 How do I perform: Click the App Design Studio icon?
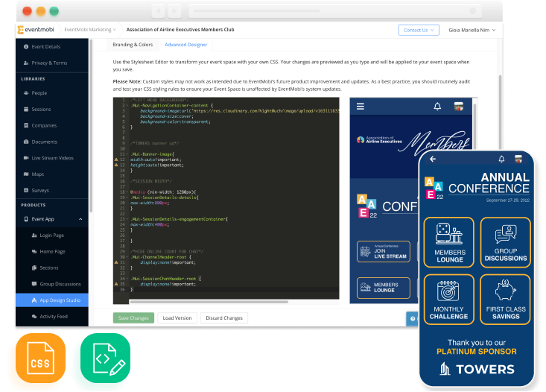[34, 300]
